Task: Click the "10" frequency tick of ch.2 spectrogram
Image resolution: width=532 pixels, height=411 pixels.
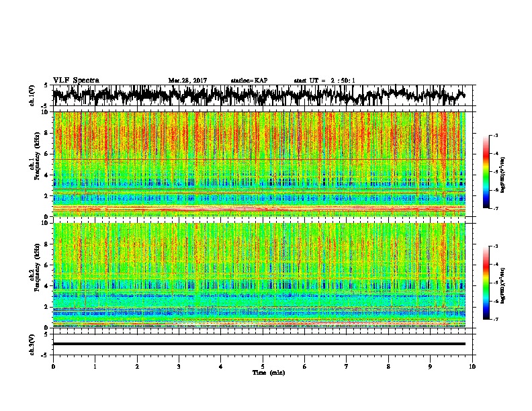Action: tap(46, 223)
